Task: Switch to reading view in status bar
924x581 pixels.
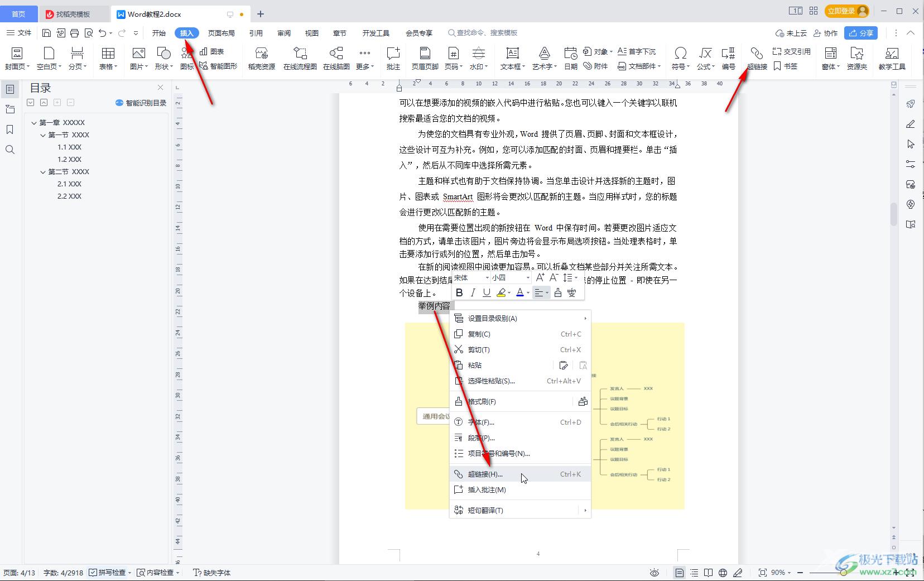Action: pos(708,573)
